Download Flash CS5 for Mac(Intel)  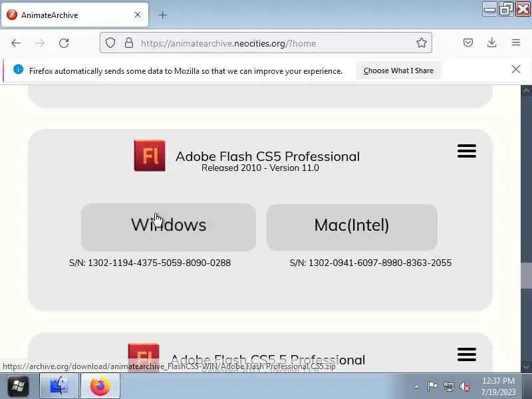click(x=352, y=227)
